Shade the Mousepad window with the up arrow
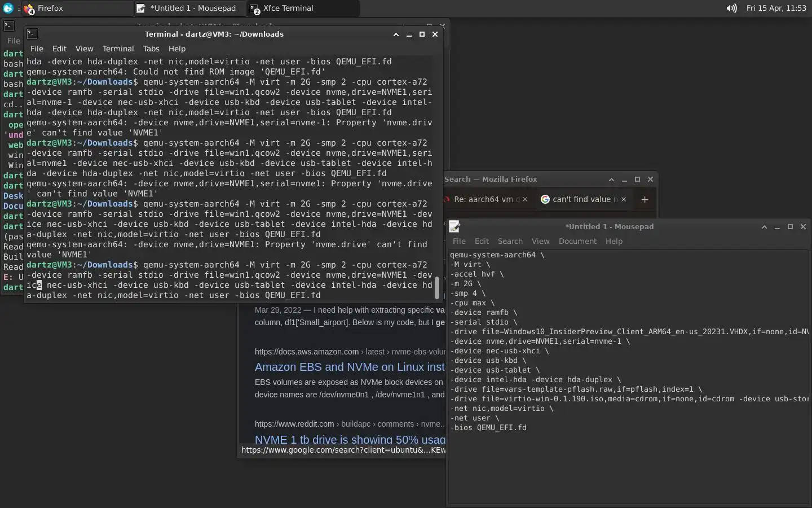The width and height of the screenshot is (812, 508). (764, 227)
